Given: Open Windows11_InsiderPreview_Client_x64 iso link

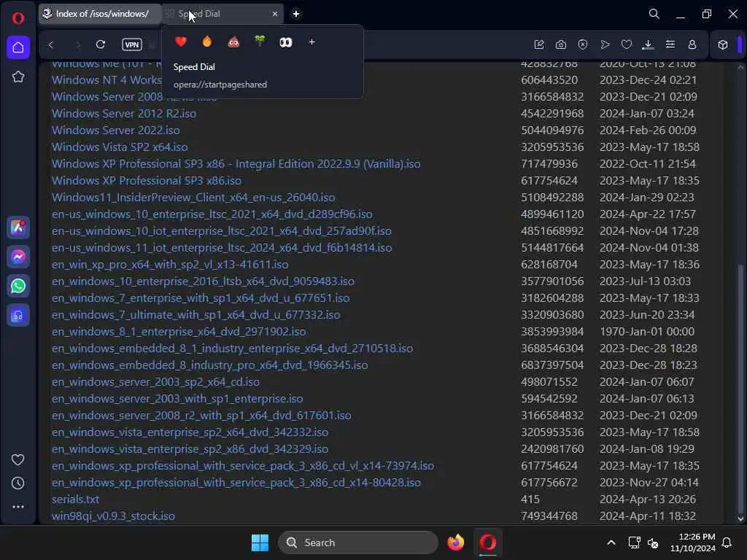Looking at the screenshot, I should [x=193, y=197].
